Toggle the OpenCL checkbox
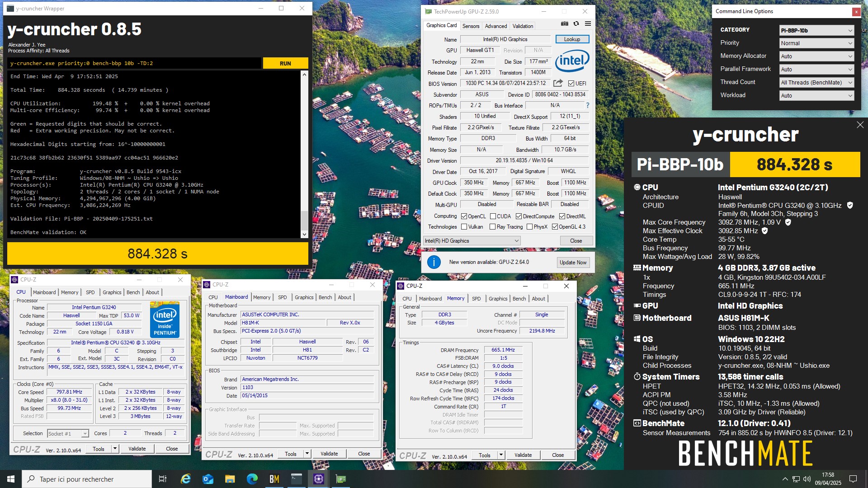The height and width of the screenshot is (488, 868). (464, 216)
